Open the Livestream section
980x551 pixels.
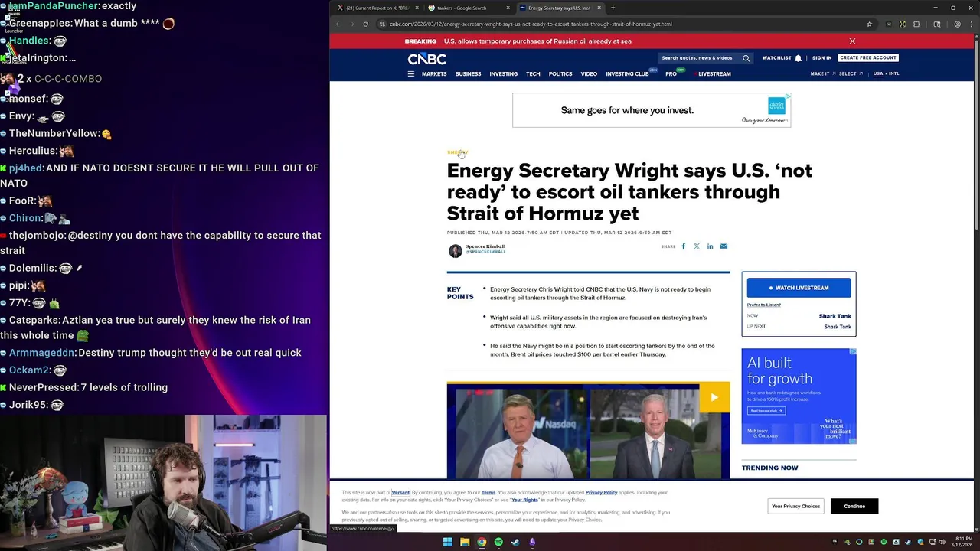(x=714, y=74)
